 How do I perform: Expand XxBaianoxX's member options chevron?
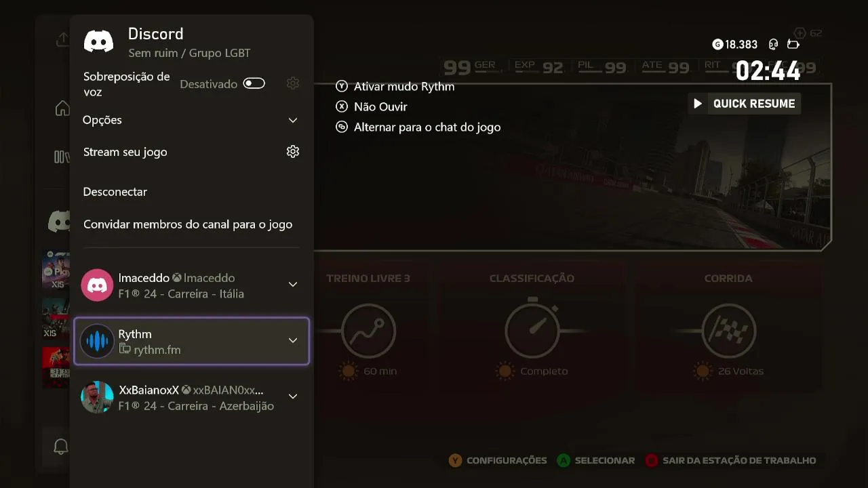(x=293, y=396)
